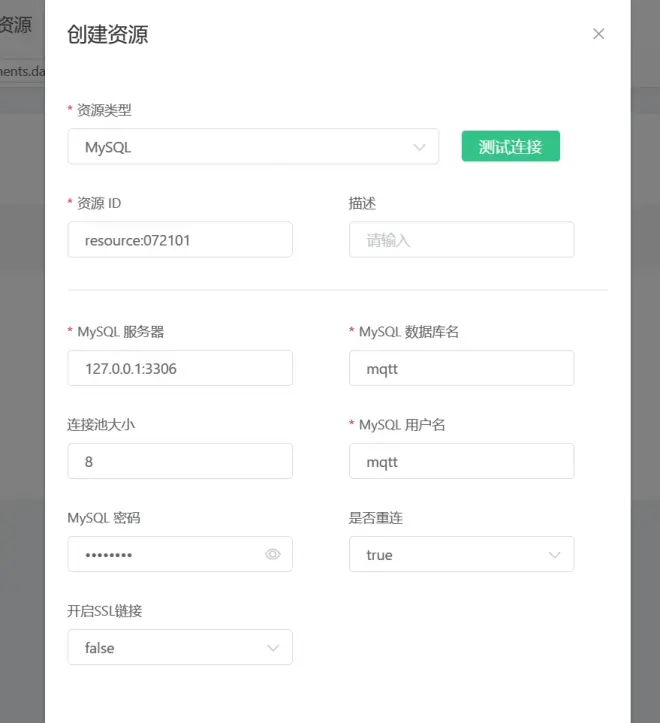This screenshot has height=723, width=660.
Task: Expand the 是否重连 dropdown set to true
Action: point(450,555)
